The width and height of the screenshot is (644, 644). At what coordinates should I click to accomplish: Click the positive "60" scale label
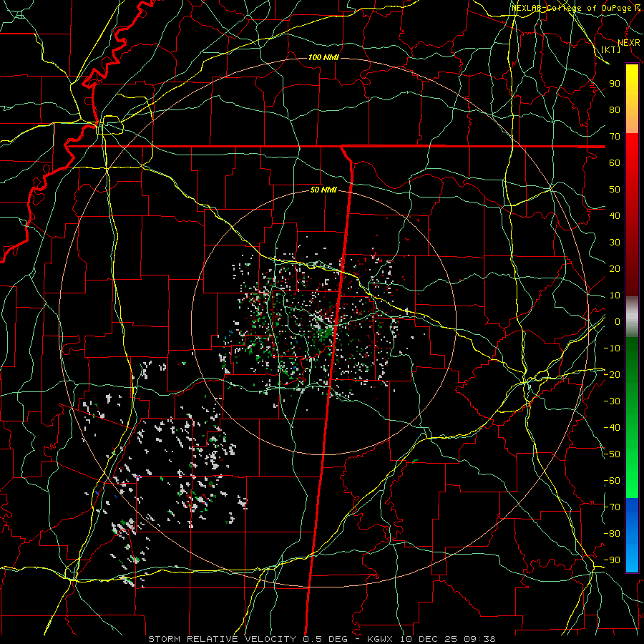tap(615, 162)
